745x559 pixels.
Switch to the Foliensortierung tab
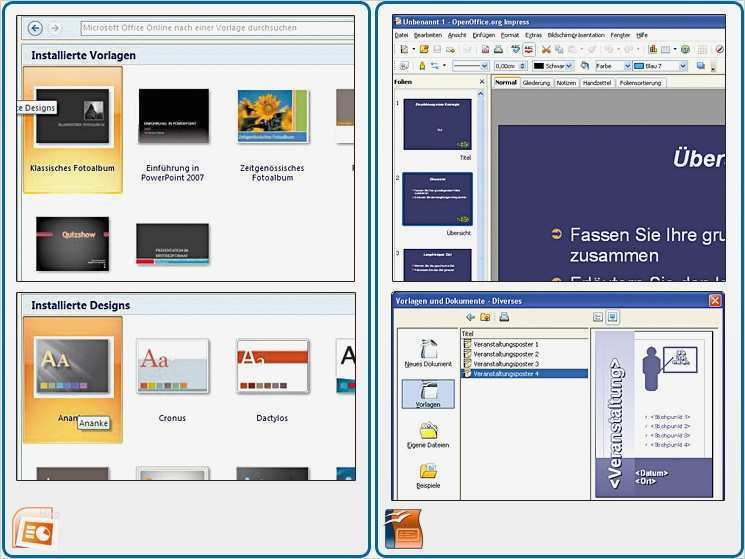(x=640, y=83)
